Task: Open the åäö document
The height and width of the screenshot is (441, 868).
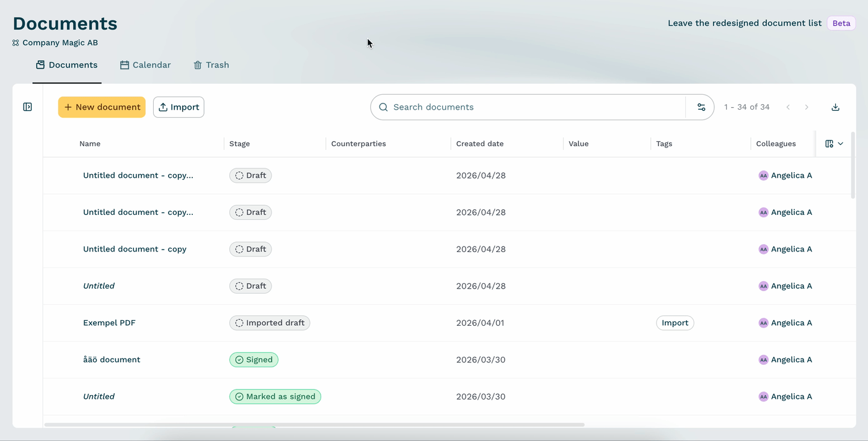Action: tap(112, 360)
